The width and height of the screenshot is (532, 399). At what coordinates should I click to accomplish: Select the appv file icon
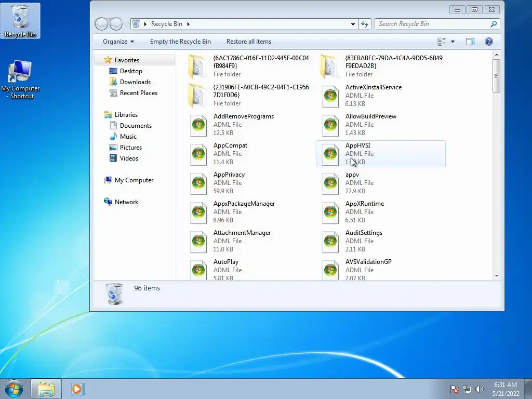(x=330, y=183)
